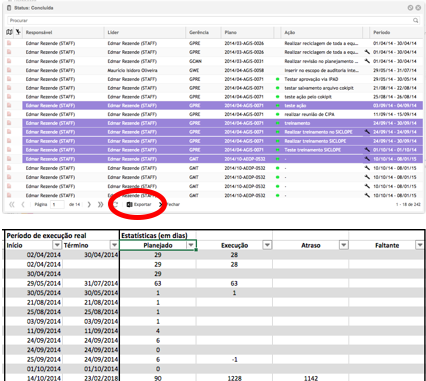Viewport: 426px width, 381px height.
Task: Click into the Procurar search field
Action: click(212, 20)
